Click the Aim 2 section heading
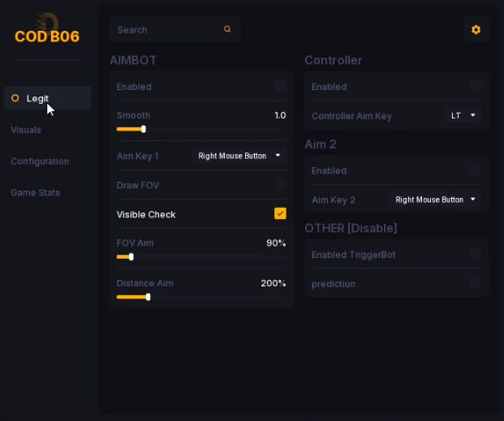Image resolution: width=504 pixels, height=421 pixels. coord(321,144)
